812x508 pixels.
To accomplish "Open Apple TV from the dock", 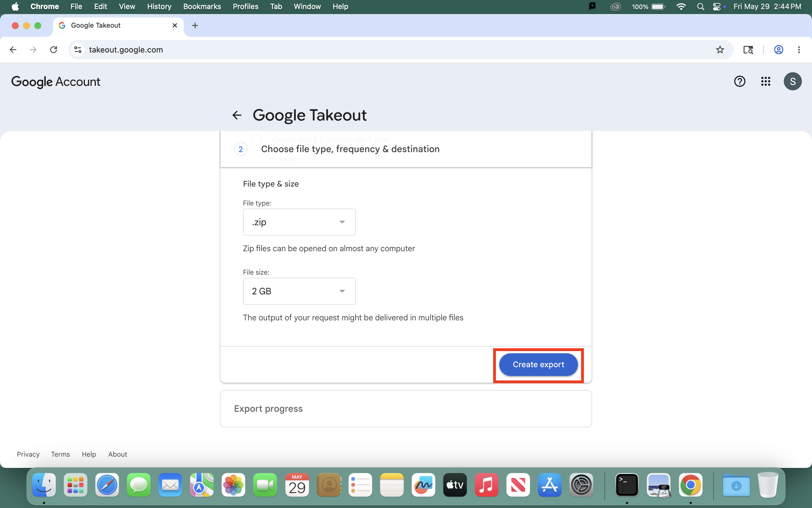I will coord(455,485).
